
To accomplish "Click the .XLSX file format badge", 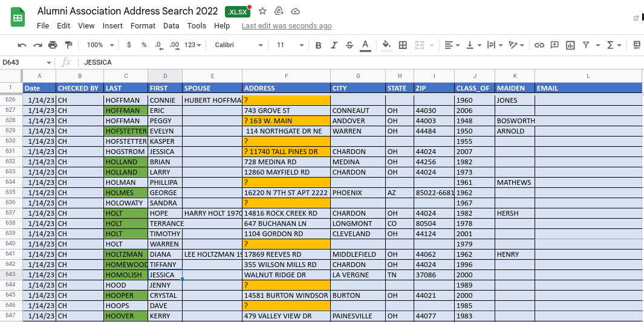I will pyautogui.click(x=238, y=11).
